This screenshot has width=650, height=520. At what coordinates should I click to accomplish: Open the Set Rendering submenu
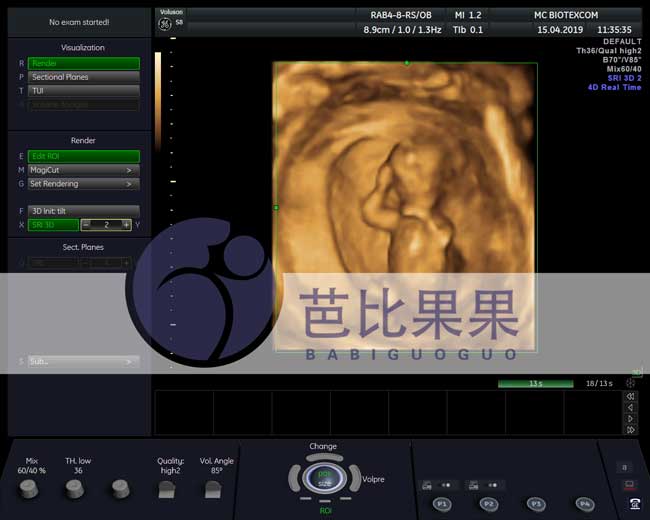(84, 184)
